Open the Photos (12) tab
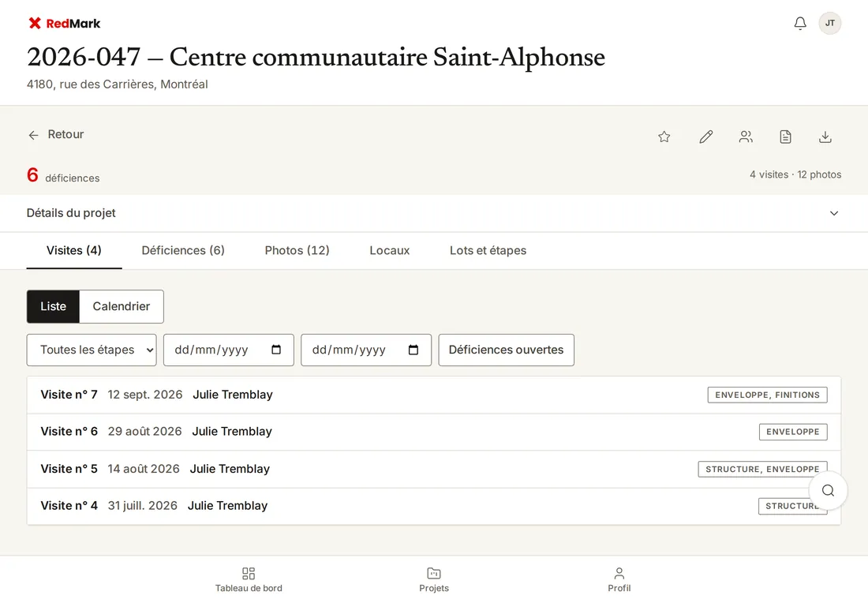This screenshot has height=603, width=868. pos(297,250)
